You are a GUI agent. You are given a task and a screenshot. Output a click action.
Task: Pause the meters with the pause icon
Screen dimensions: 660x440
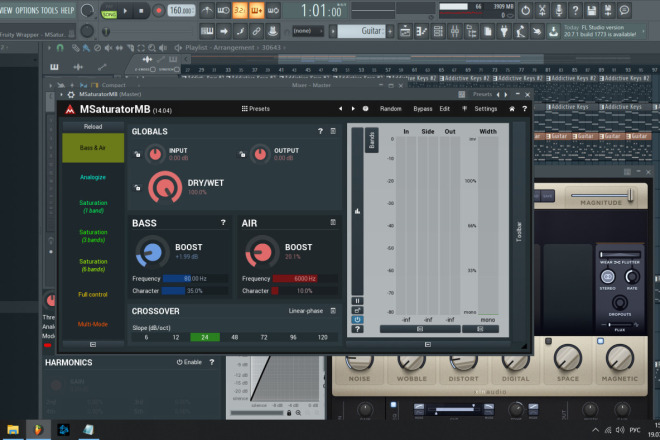[x=357, y=301]
